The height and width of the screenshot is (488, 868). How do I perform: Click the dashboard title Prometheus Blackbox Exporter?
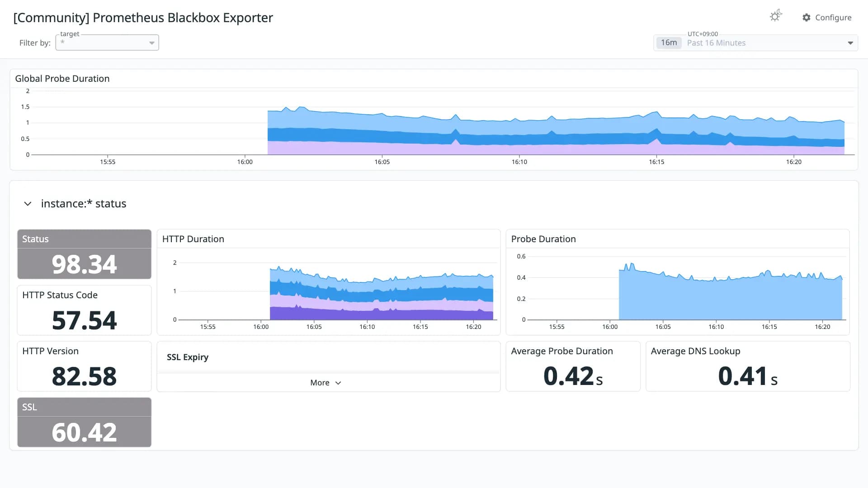click(143, 18)
